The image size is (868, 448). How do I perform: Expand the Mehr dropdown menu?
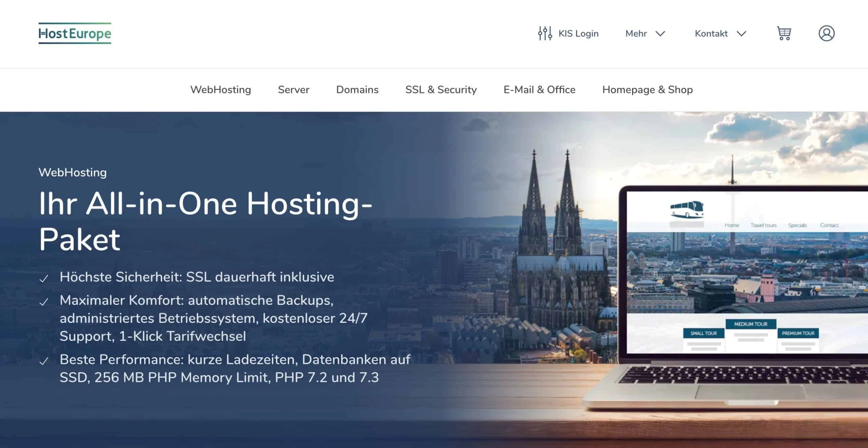point(645,33)
